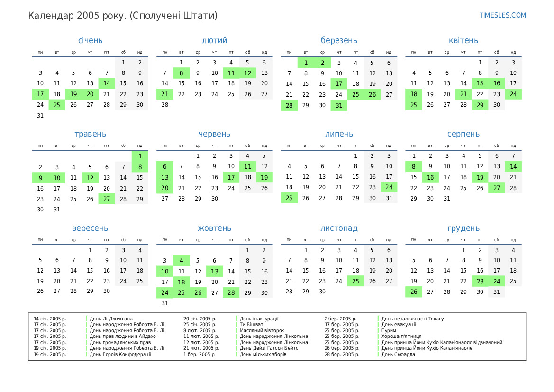The width and height of the screenshot is (554, 392).
Task: Click highlighted 24 in квітень
Action: [513, 94]
